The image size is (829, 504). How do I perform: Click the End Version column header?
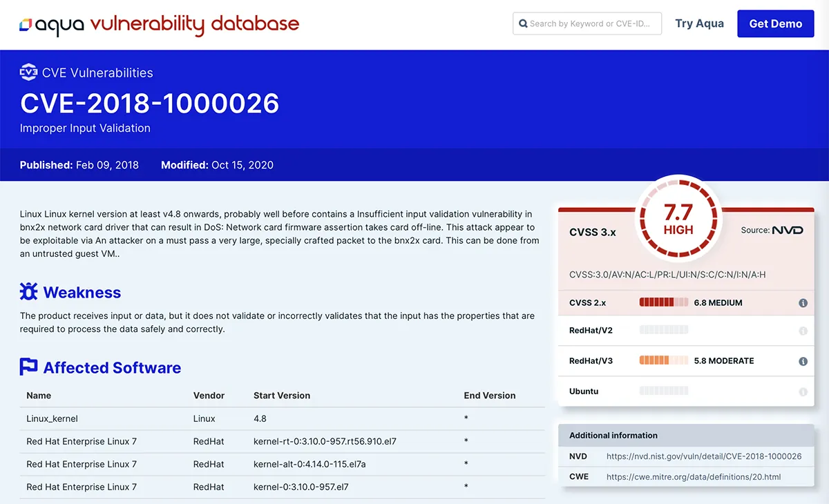click(x=490, y=396)
